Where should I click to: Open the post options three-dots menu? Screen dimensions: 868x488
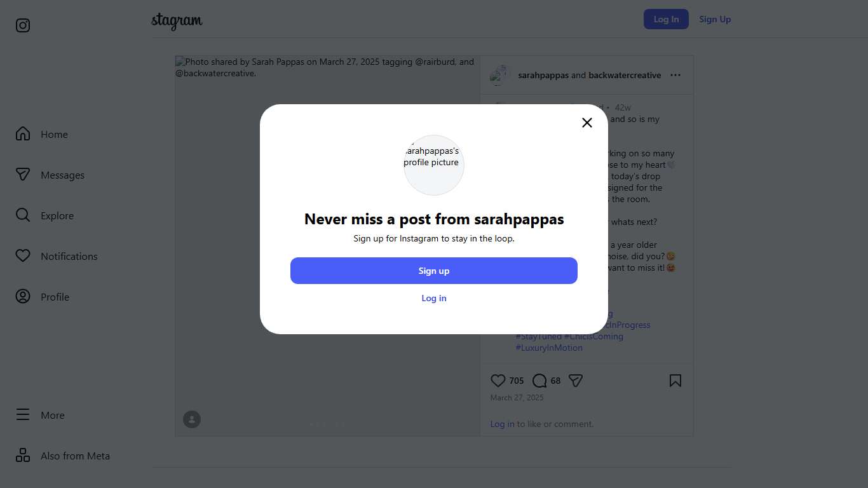coord(675,75)
